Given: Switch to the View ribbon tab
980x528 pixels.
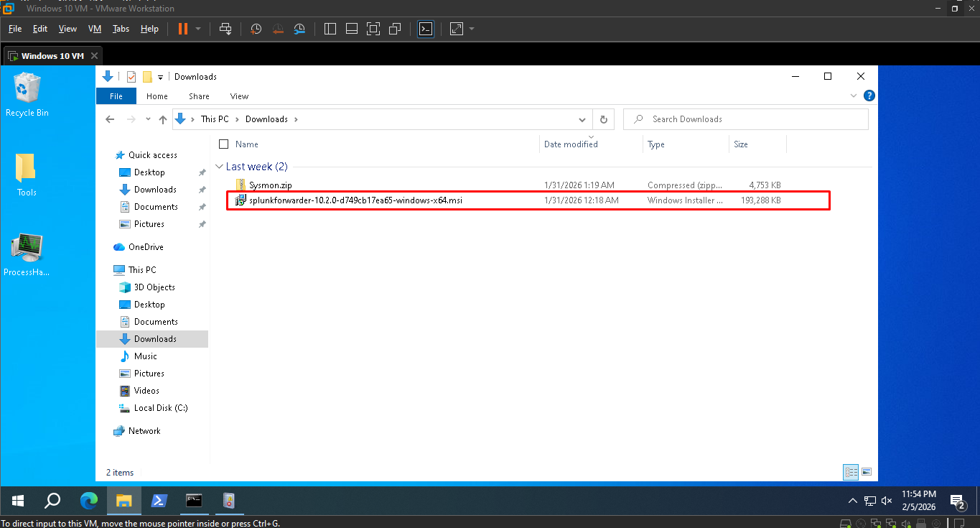Looking at the screenshot, I should pyautogui.click(x=239, y=96).
